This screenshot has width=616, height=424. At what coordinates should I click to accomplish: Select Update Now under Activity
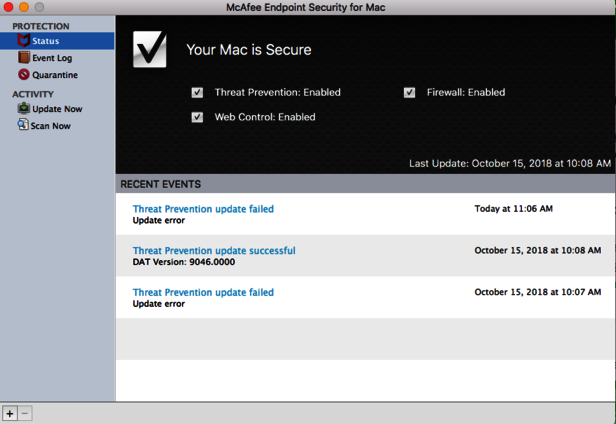57,109
